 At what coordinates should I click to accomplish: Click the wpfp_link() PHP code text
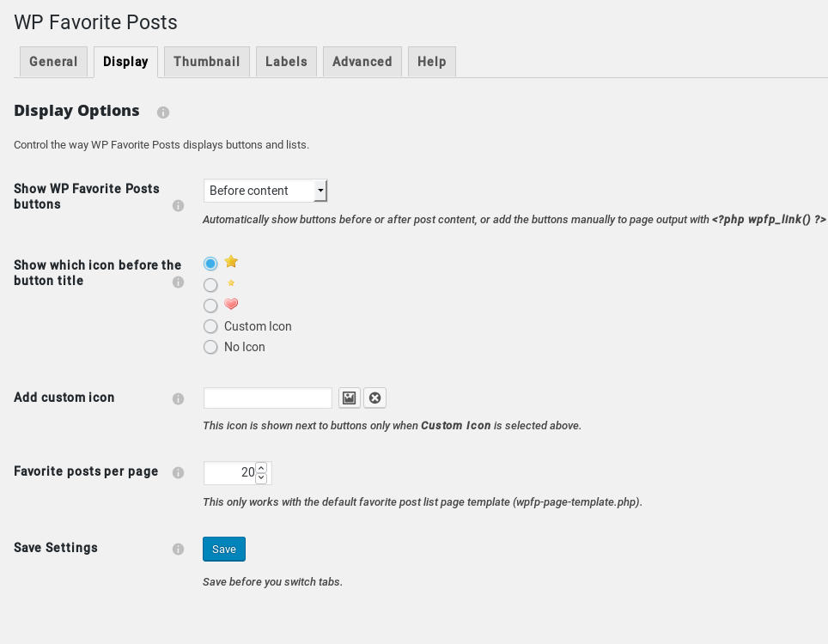tap(769, 220)
